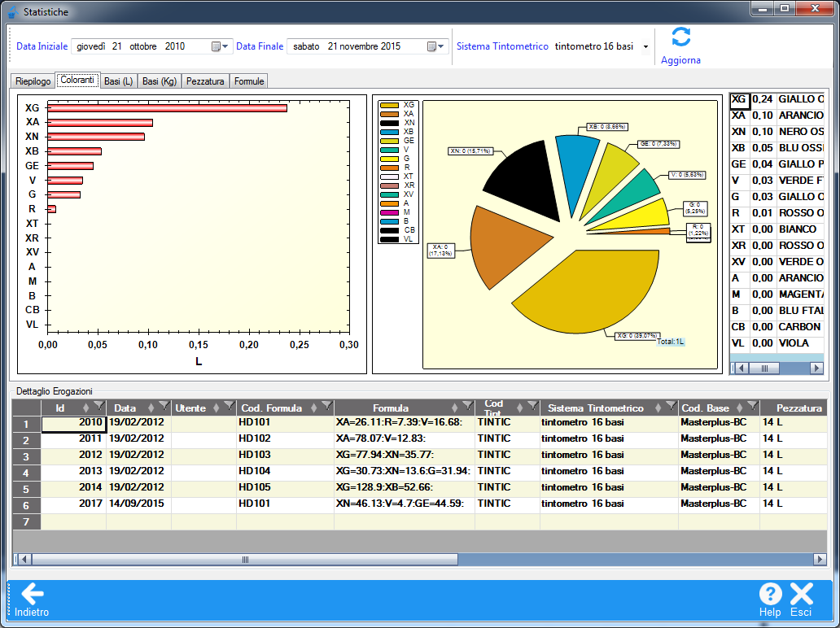Click the Esci exit icon
This screenshot has height=628, width=840.
(802, 594)
